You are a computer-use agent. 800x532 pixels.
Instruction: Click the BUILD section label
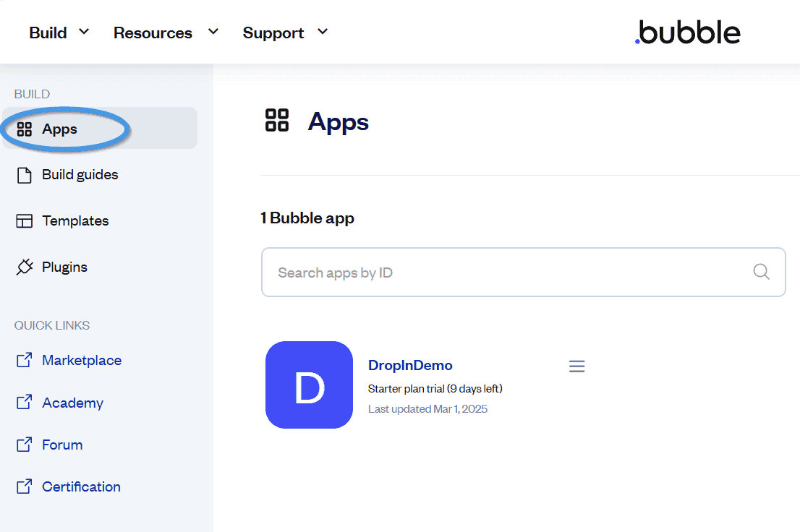point(32,94)
